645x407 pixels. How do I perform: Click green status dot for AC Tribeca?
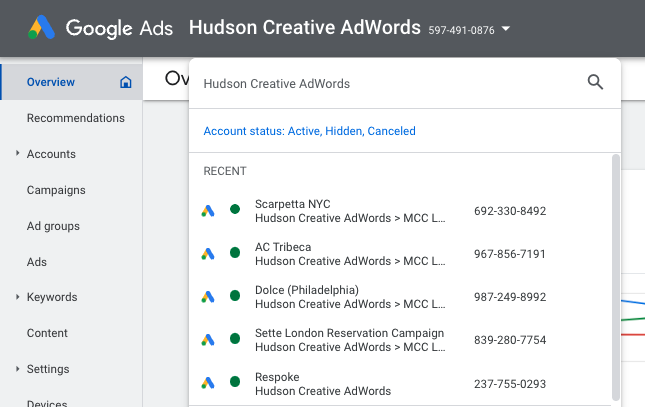click(235, 252)
